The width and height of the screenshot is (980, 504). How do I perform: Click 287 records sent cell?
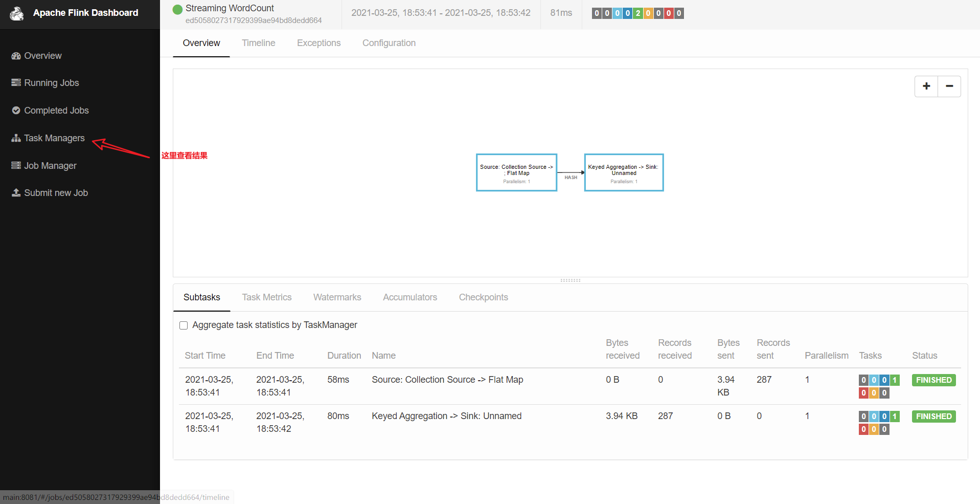[764, 380]
